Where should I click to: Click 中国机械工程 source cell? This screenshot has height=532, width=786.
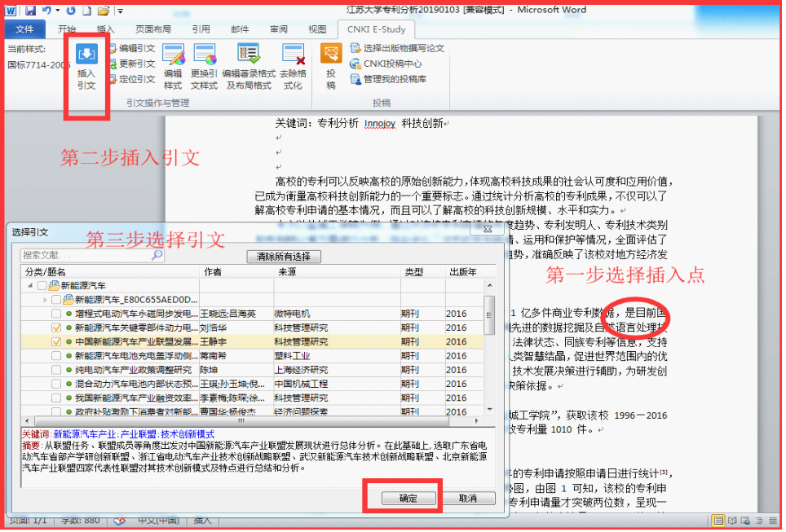coord(301,385)
